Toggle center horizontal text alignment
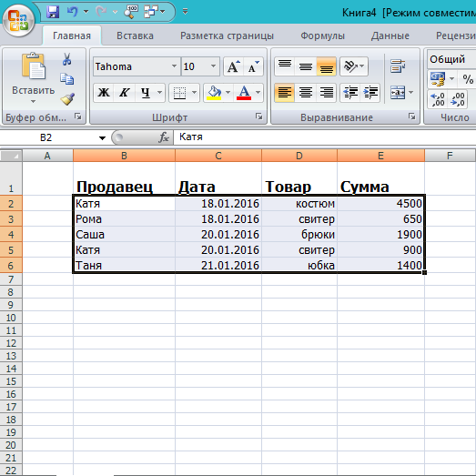 (x=306, y=92)
